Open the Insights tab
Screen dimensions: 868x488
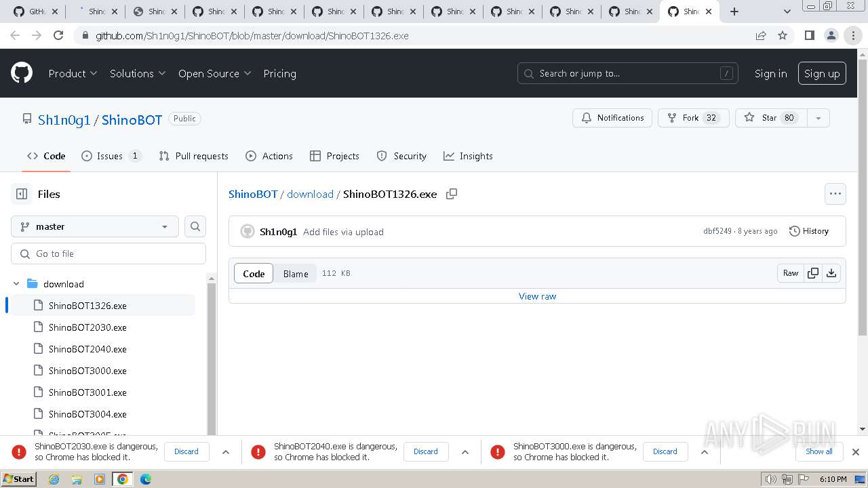pyautogui.click(x=468, y=156)
